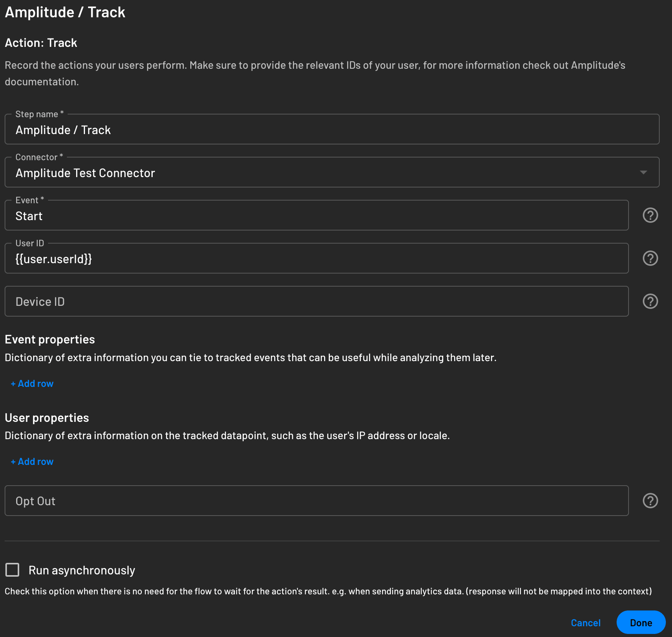Focus the Opt Out text field
Image resolution: width=672 pixels, height=637 pixels.
point(316,501)
